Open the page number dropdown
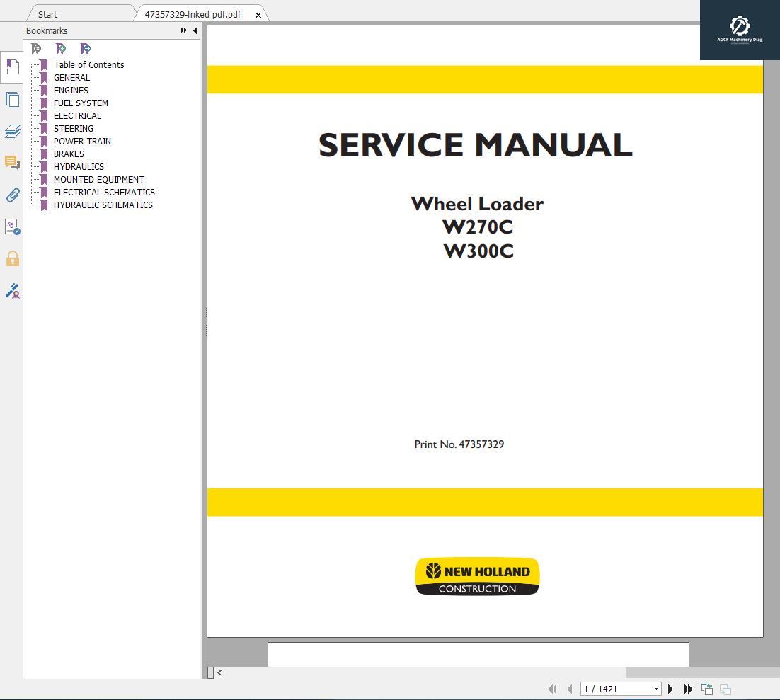This screenshot has width=780, height=700. pyautogui.click(x=655, y=689)
